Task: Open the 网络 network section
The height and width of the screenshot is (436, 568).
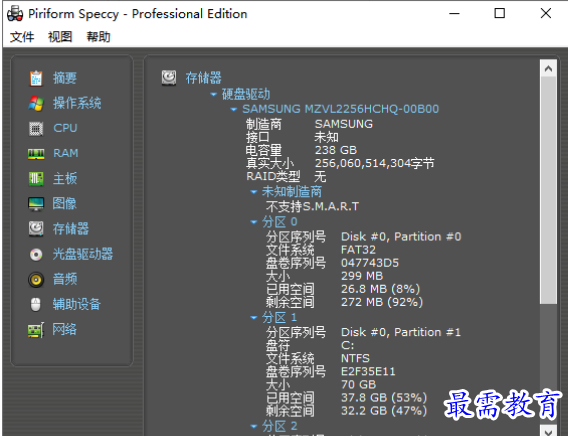Action: pyautogui.click(x=64, y=330)
